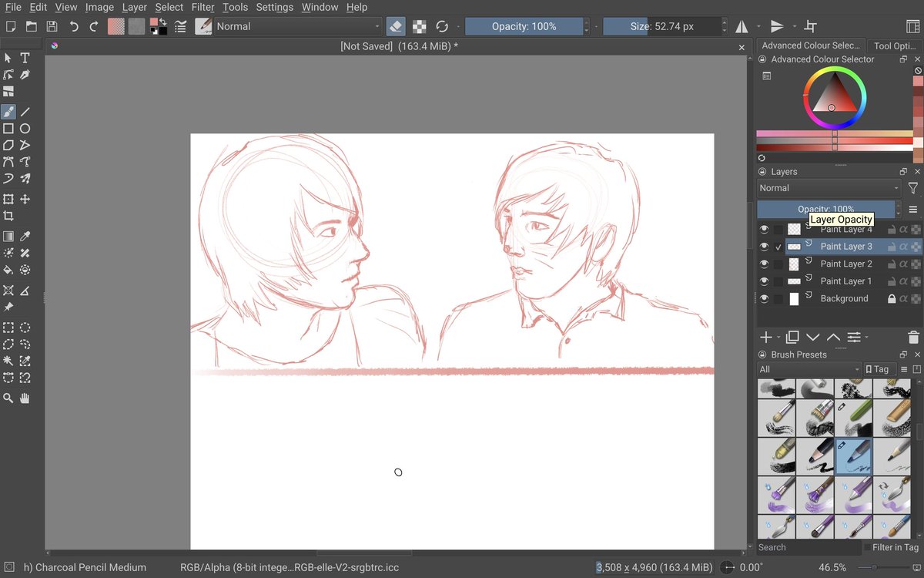Enable Filter in Tag checkbox
Image resolution: width=924 pixels, height=578 pixels.
(x=867, y=547)
